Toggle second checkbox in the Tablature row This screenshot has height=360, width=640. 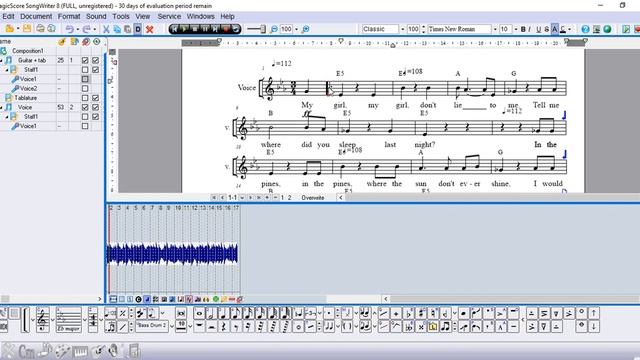(96, 98)
